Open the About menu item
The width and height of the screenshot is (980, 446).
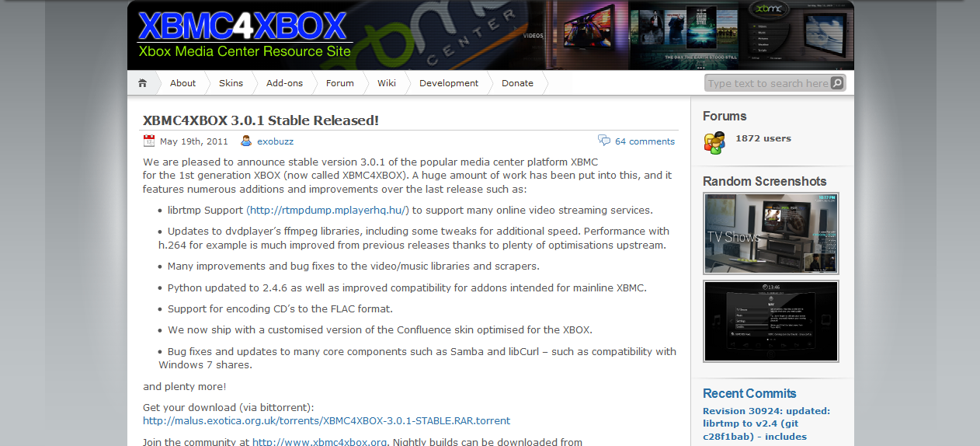click(183, 83)
